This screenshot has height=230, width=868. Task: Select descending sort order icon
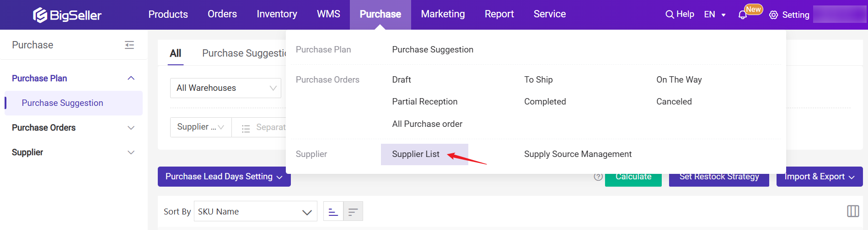point(353,212)
